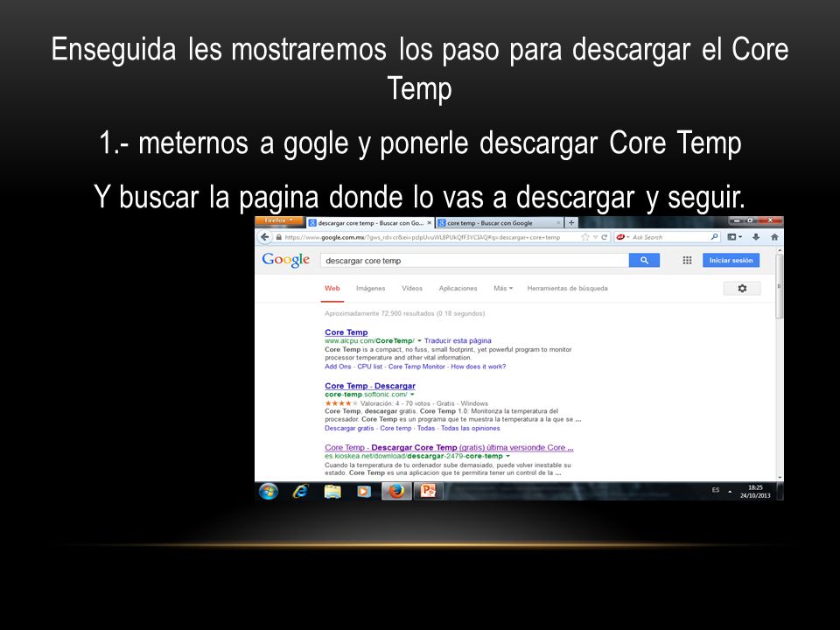The image size is (840, 630).
Task: Switch to the 'core temp - Buscar con Google' tab
Action: pyautogui.click(x=498, y=223)
